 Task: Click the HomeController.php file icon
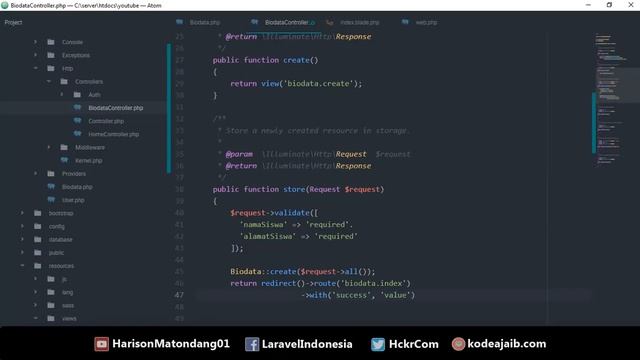(77, 134)
